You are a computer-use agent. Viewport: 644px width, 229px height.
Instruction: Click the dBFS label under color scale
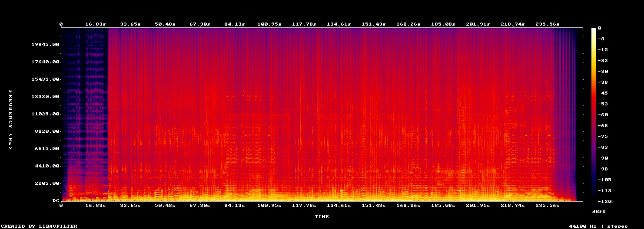tap(599, 211)
